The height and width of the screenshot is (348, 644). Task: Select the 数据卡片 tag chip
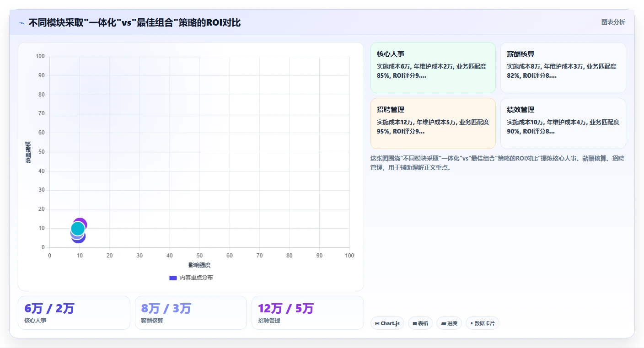point(482,323)
